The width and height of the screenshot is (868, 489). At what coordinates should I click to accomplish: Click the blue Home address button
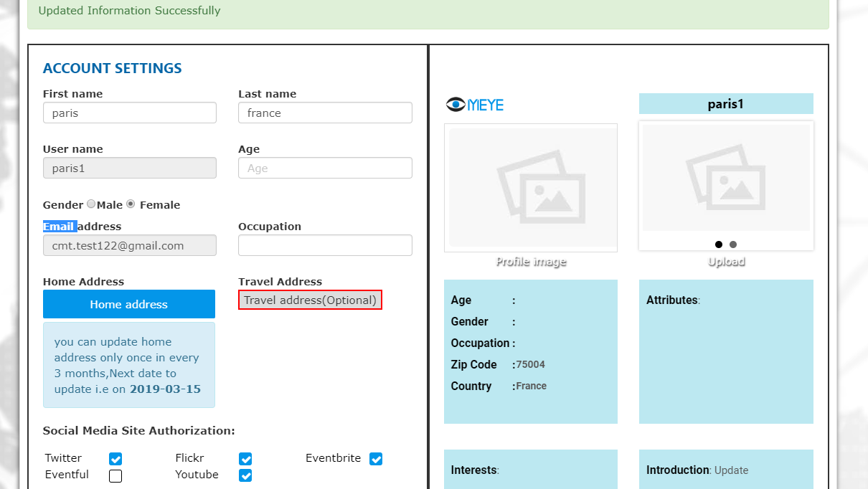coord(129,304)
